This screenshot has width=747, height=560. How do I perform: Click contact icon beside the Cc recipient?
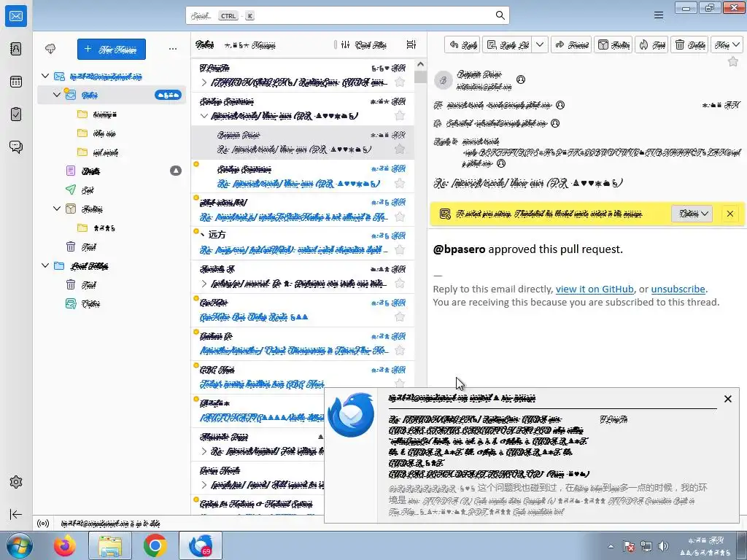[x=555, y=123]
